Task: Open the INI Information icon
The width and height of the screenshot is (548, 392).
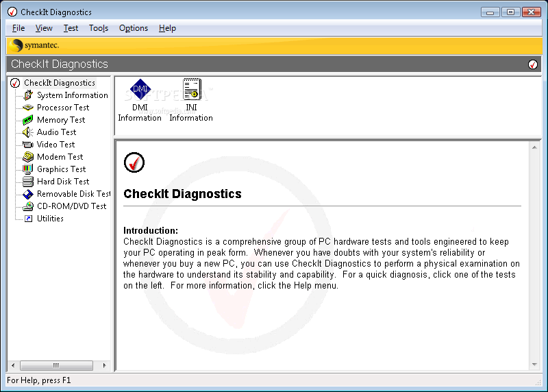Action: [x=191, y=100]
